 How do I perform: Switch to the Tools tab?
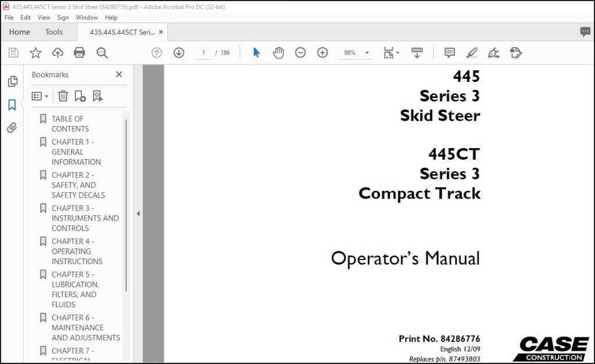(x=54, y=33)
